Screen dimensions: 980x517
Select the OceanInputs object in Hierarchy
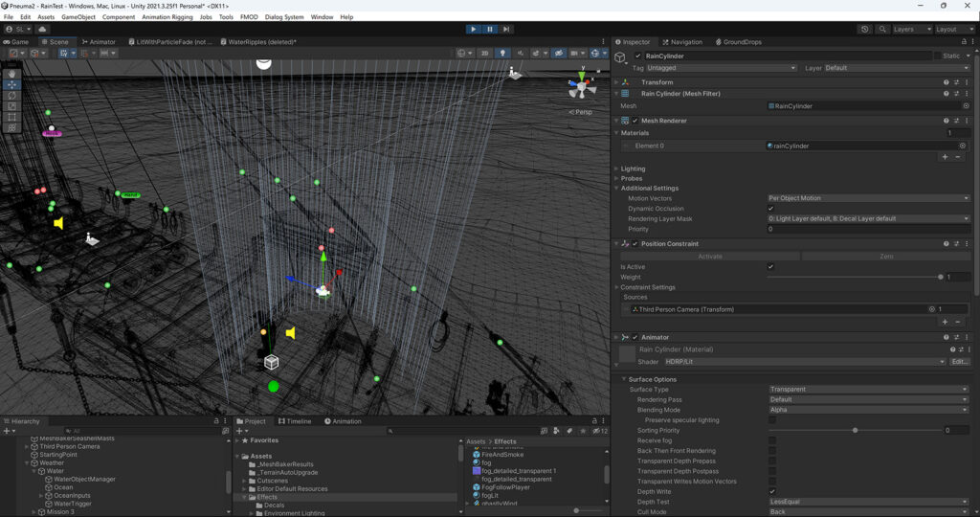pyautogui.click(x=70, y=495)
